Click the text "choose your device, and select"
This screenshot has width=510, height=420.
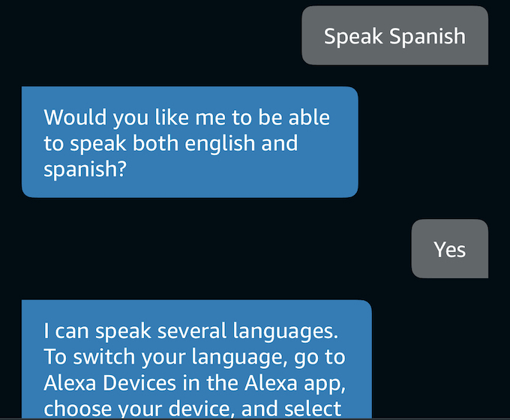point(193,409)
